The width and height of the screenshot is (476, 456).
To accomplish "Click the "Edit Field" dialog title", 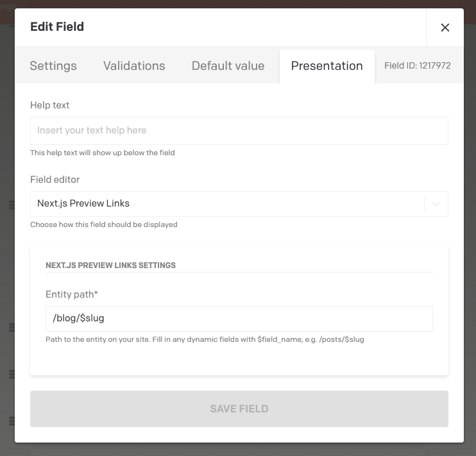I will (x=57, y=27).
